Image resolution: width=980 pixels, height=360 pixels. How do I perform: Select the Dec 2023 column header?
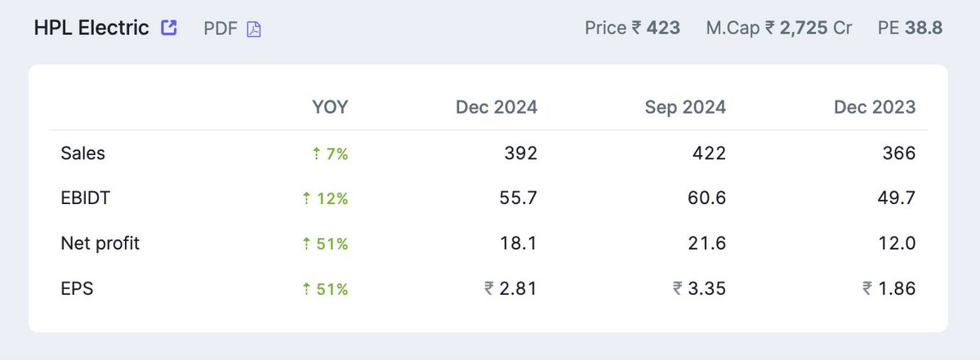875,107
